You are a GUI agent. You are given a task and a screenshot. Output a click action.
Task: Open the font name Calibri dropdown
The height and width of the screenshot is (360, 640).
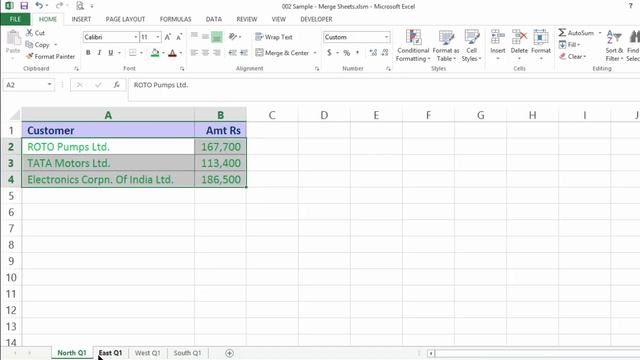pyautogui.click(x=136, y=37)
